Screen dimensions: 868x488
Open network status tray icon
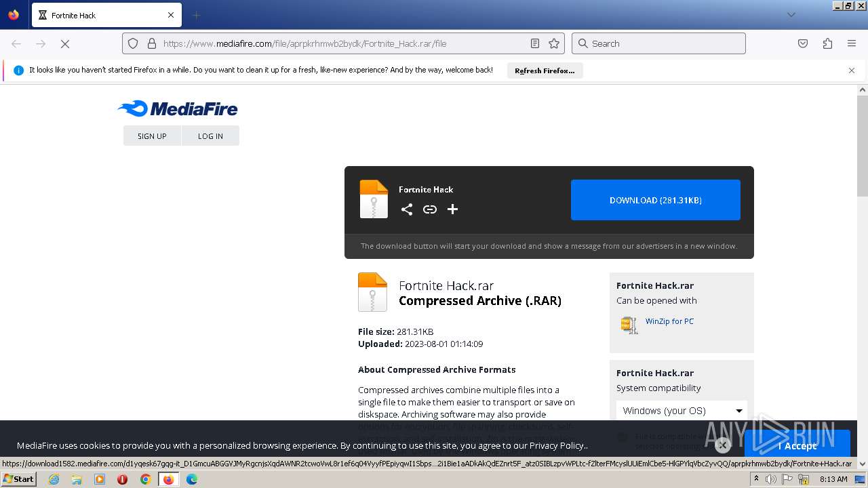pyautogui.click(x=804, y=479)
